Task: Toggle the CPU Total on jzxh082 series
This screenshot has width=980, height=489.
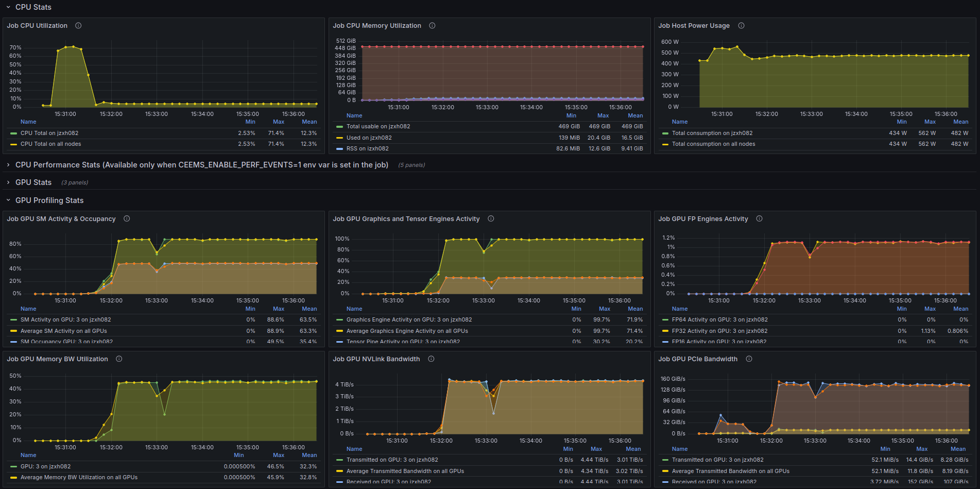Action: (49, 133)
